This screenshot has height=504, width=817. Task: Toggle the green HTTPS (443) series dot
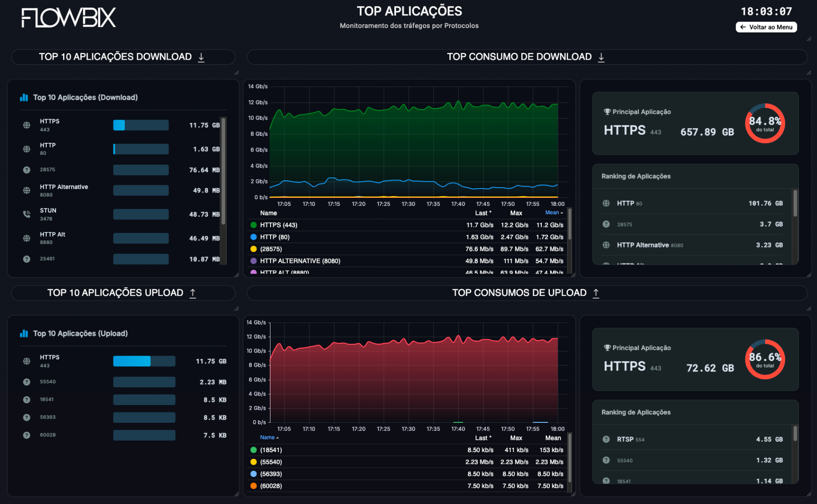[x=253, y=225]
